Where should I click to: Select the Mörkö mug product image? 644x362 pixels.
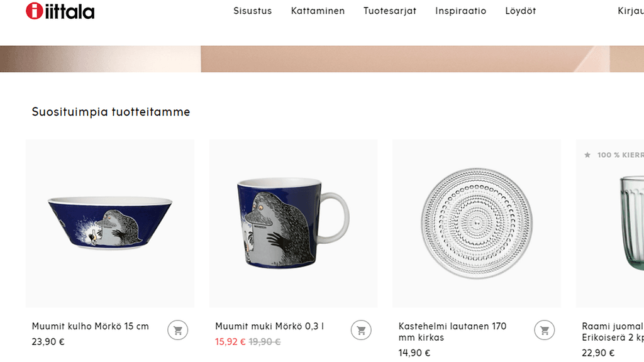click(x=293, y=224)
